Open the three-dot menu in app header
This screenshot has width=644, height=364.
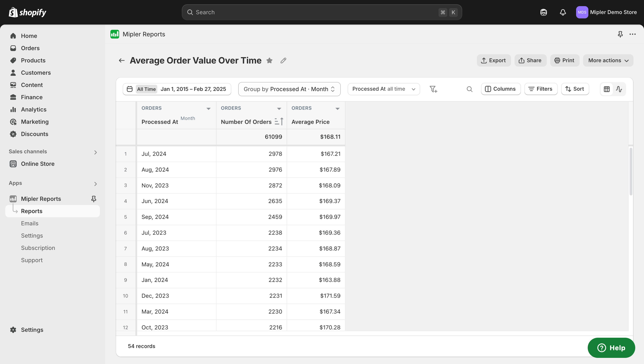[633, 34]
